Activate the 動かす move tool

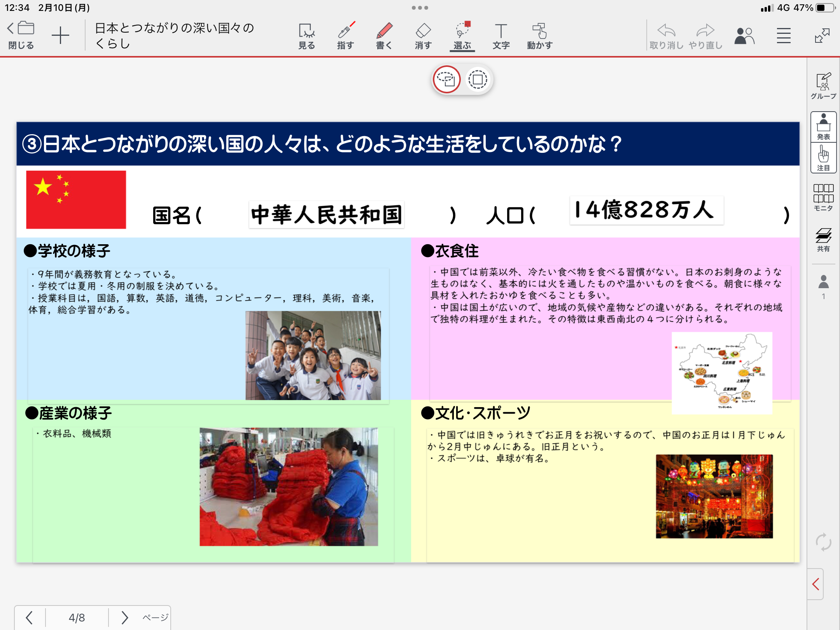pyautogui.click(x=540, y=36)
